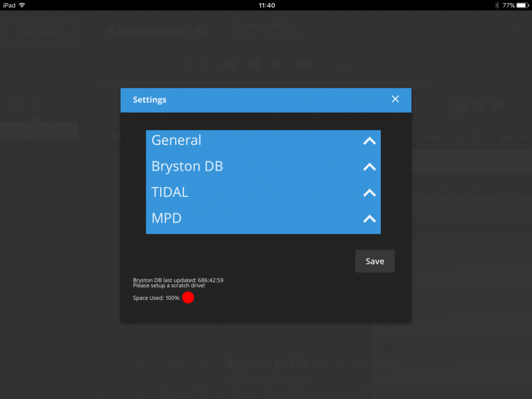This screenshot has height=399, width=532.
Task: Click the volume slider in the background
Action: (x=154, y=32)
